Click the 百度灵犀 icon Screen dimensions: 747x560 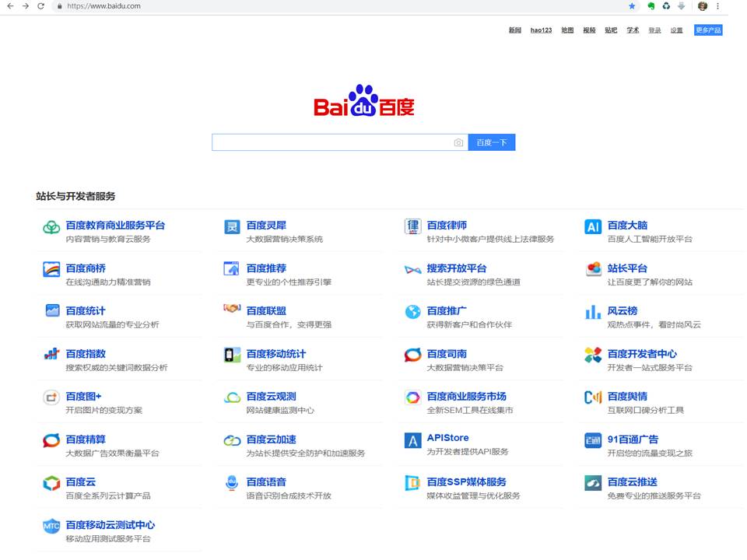pos(232,226)
